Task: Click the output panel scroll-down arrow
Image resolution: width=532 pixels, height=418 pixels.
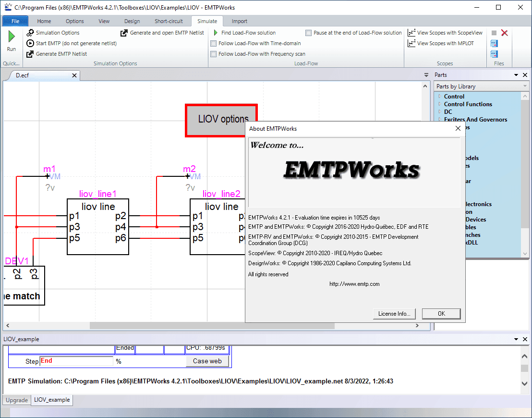Action: [524, 383]
